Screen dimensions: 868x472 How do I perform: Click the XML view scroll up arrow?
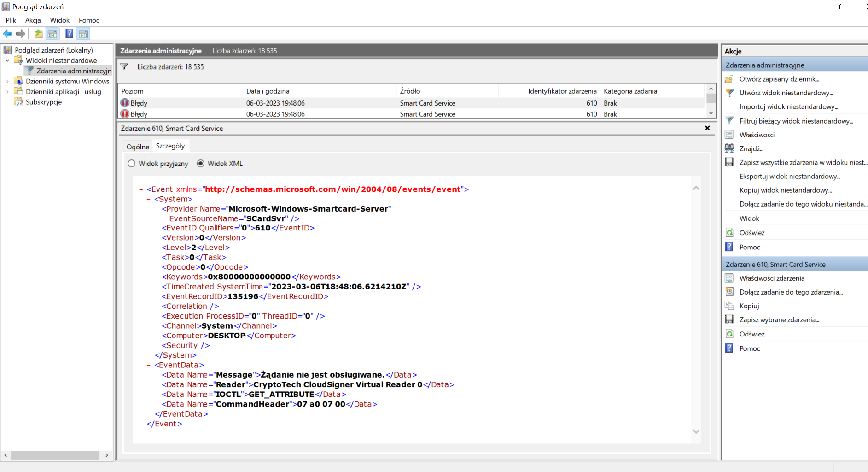(696, 188)
